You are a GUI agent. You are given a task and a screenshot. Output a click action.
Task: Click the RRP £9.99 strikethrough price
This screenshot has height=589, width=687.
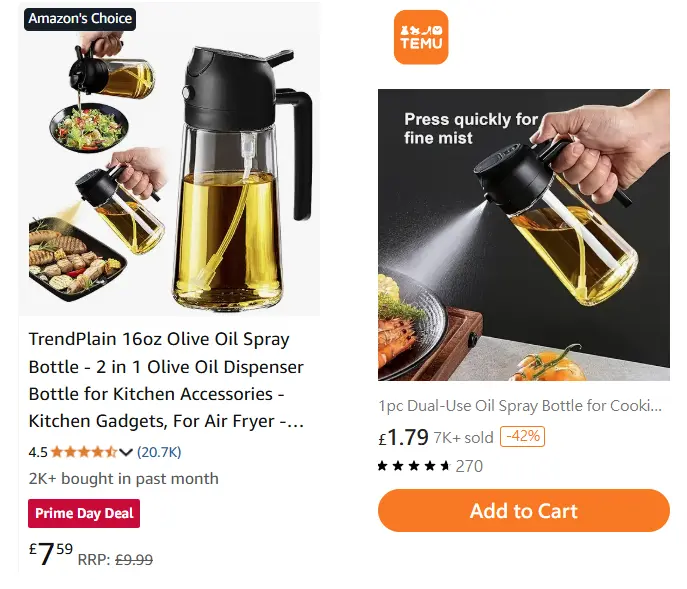click(x=115, y=560)
